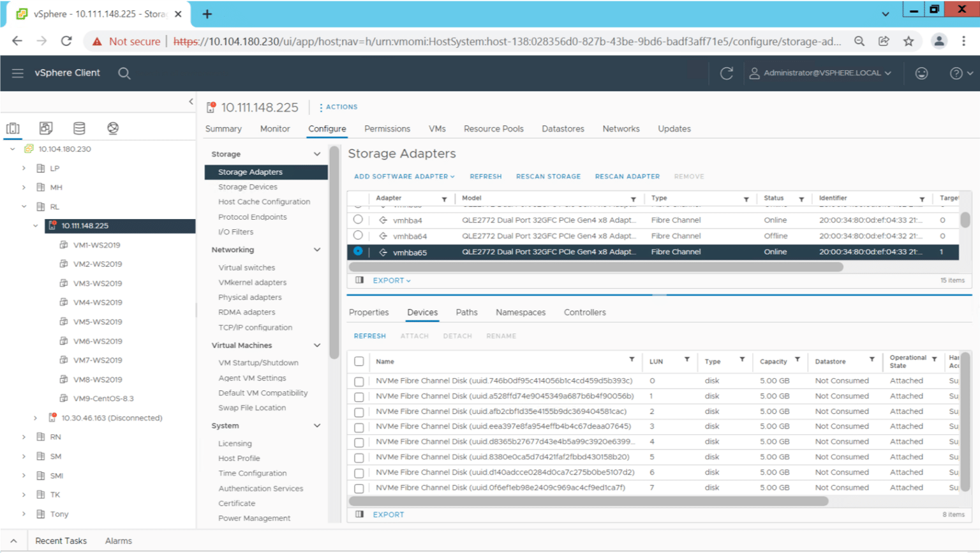The width and height of the screenshot is (980, 553).
Task: Select the vmhba65 adapter radio button
Action: pos(358,252)
